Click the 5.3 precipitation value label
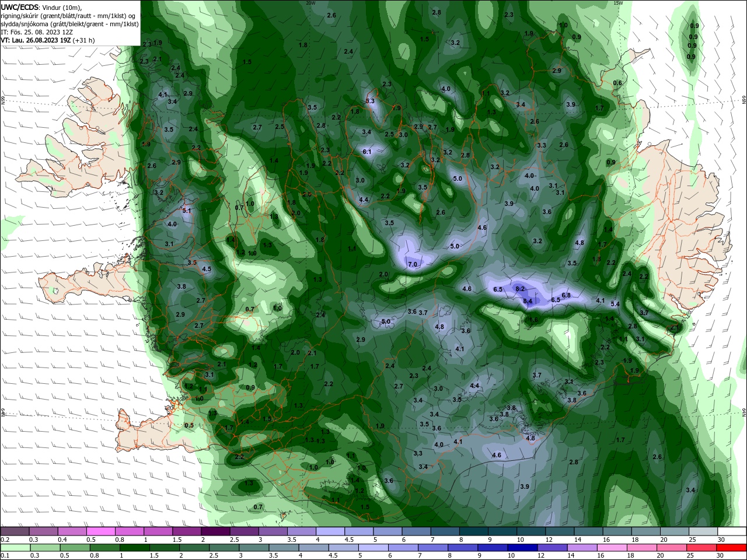The width and height of the screenshot is (747, 560). 370,101
